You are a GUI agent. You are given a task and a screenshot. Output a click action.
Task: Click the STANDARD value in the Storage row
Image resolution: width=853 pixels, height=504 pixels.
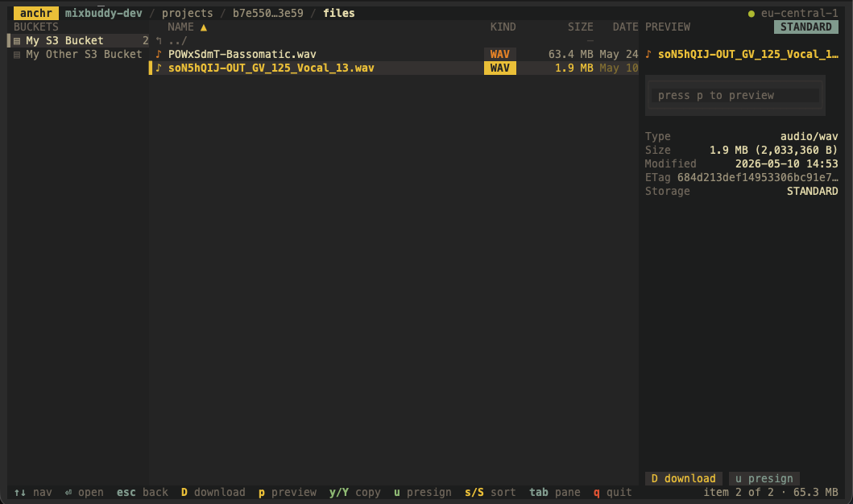pyautogui.click(x=812, y=191)
